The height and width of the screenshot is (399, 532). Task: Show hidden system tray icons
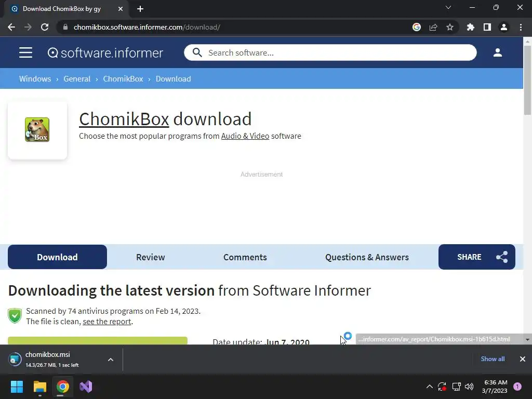click(430, 387)
